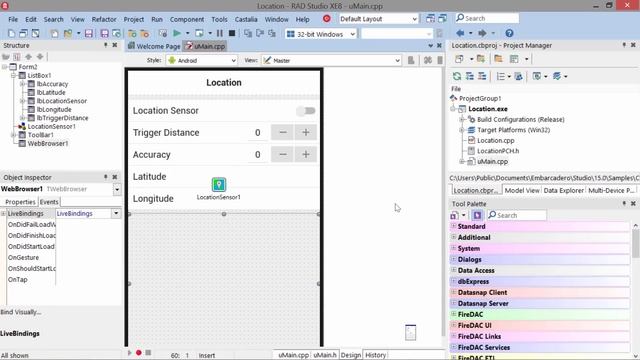This screenshot has height=360, width=640.
Task: Click the LocationSensor1 component icon on form
Action: (219, 184)
